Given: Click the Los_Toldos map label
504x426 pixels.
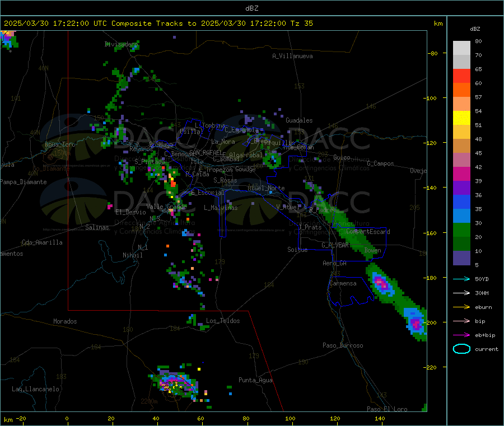Looking at the screenshot, I should tap(223, 321).
